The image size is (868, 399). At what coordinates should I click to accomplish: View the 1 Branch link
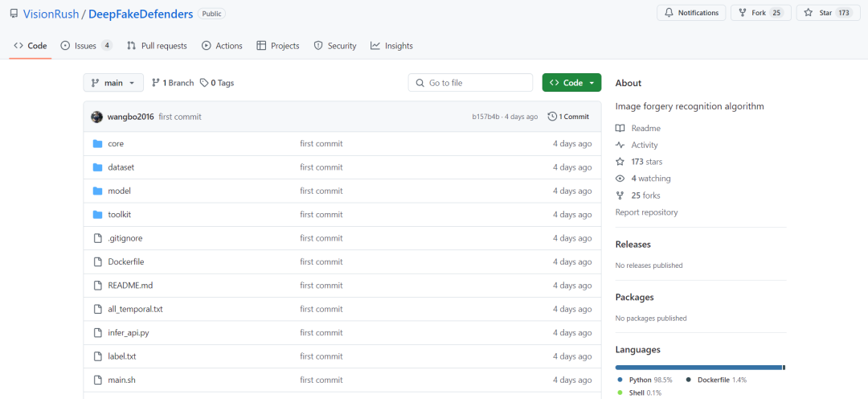(x=173, y=83)
